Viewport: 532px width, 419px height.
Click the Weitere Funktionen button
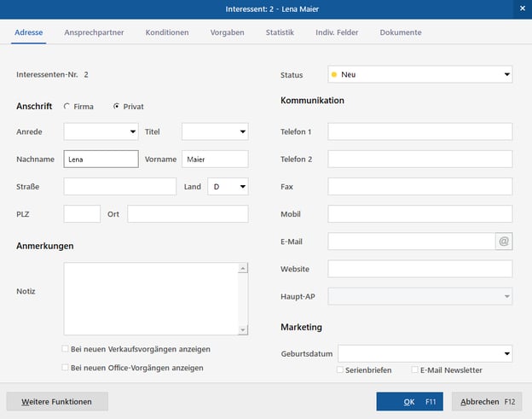point(57,401)
